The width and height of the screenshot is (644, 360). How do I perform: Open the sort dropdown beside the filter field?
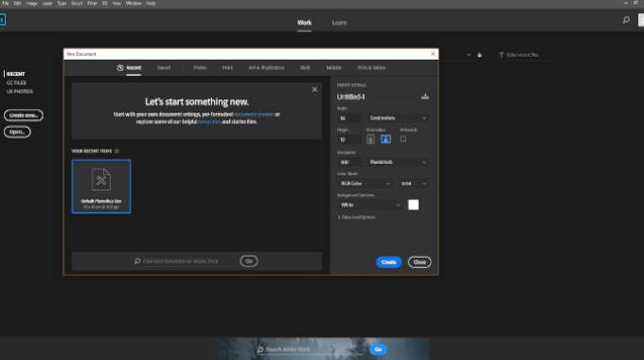click(468, 55)
